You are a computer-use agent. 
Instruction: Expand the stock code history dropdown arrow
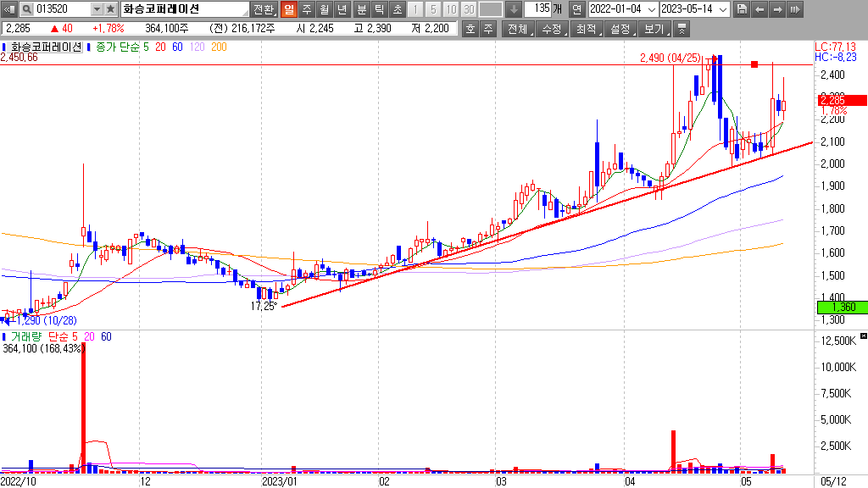[97, 9]
